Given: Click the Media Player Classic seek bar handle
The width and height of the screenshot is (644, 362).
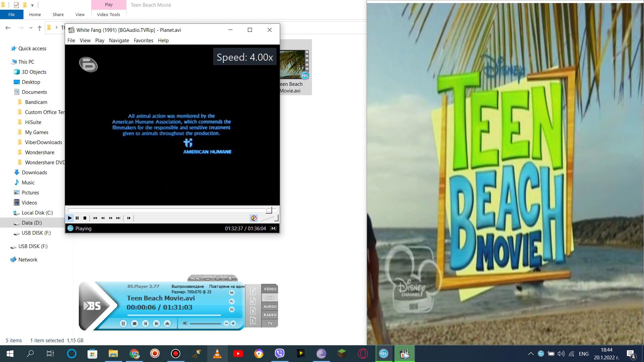Looking at the screenshot, I should [x=269, y=210].
